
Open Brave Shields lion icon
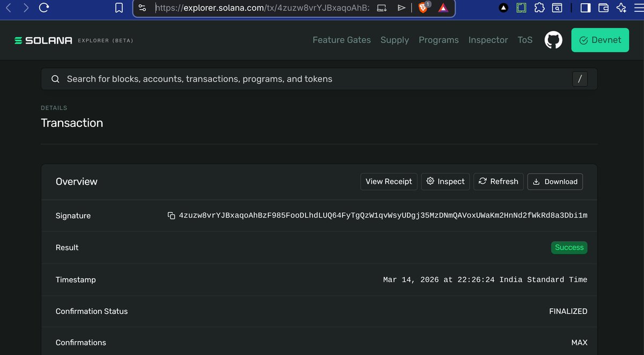[x=423, y=8]
